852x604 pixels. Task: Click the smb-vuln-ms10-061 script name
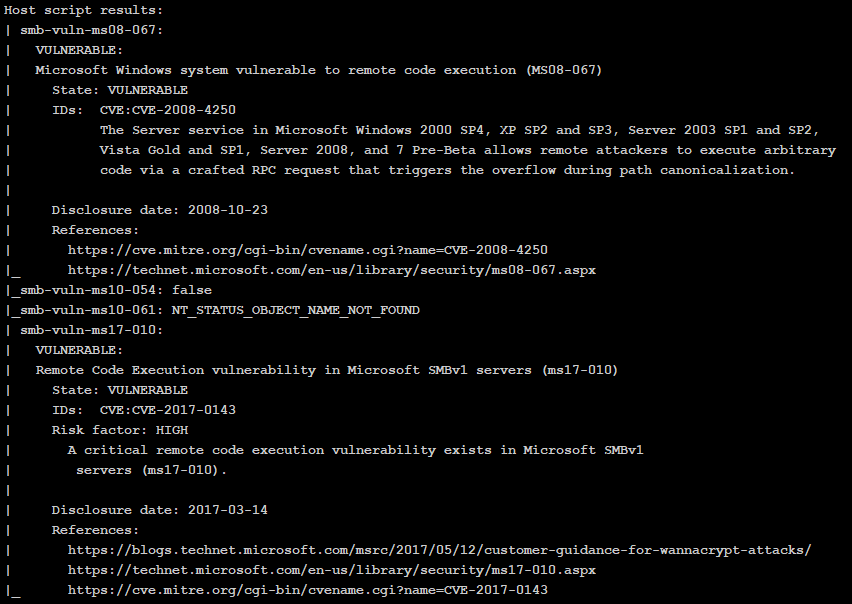[x=87, y=310]
